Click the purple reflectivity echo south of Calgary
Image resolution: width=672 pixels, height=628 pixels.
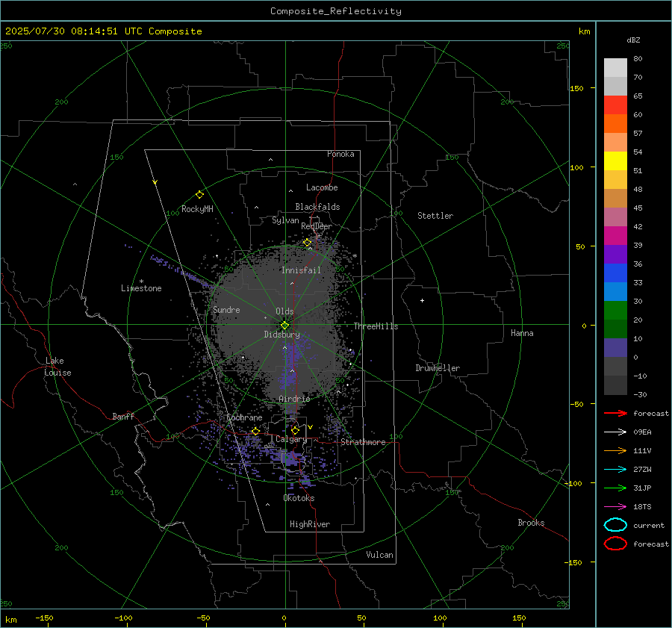click(292, 460)
